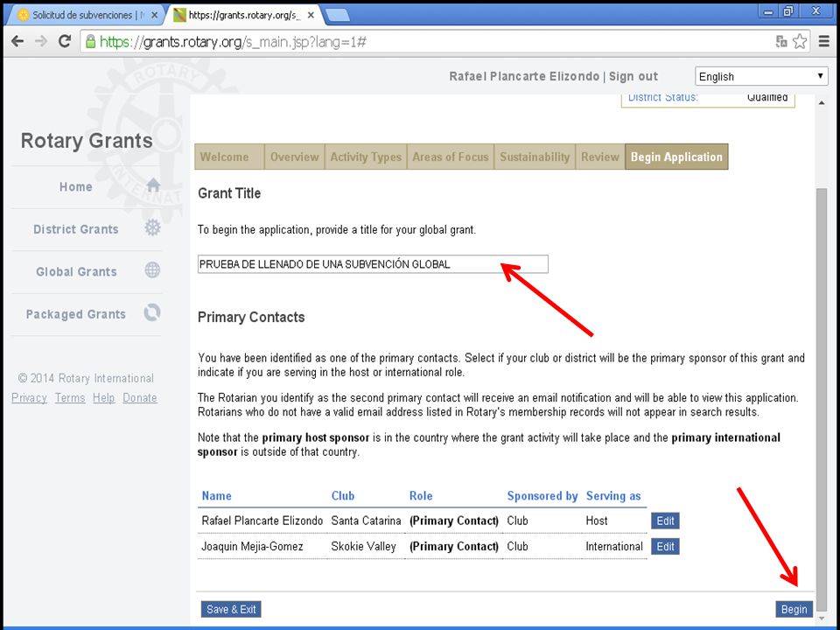Click the Club column header
840x630 pixels.
[x=343, y=496]
